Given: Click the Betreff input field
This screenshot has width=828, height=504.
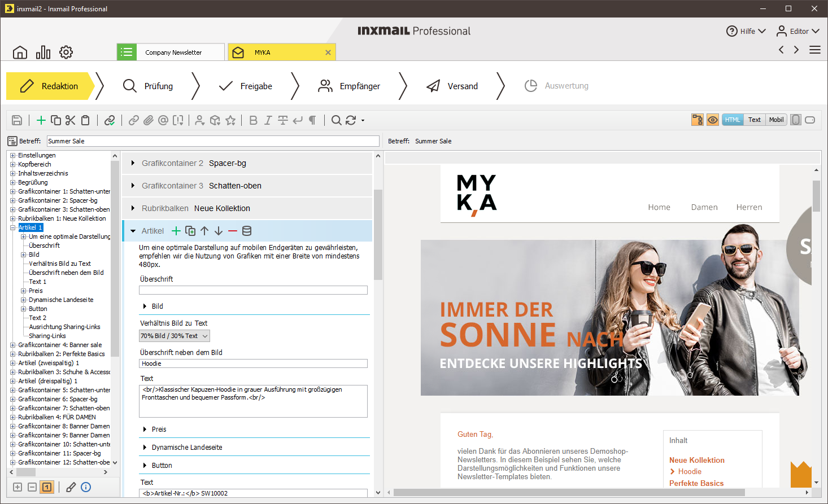Looking at the screenshot, I should [x=213, y=141].
